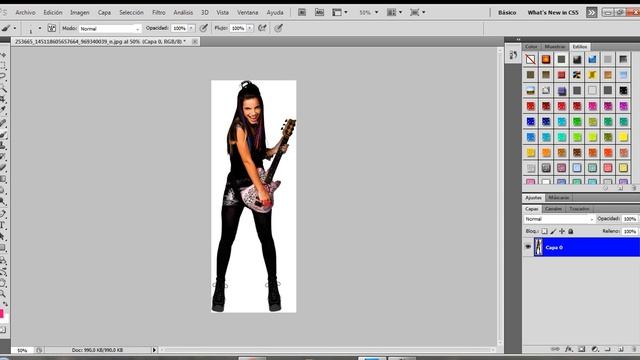Screen dimensions: 640x360
Task: Open the Mini Bridge panel
Action: pyautogui.click(x=319, y=13)
